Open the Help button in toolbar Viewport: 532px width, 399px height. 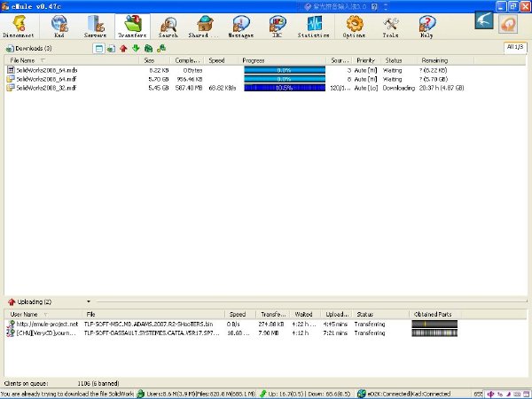pyautogui.click(x=426, y=27)
